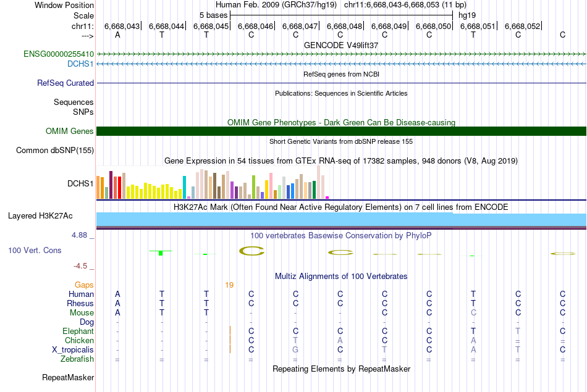The width and height of the screenshot is (587, 392).
Task: Open the OMIM Genes track label
Action: tap(70, 131)
